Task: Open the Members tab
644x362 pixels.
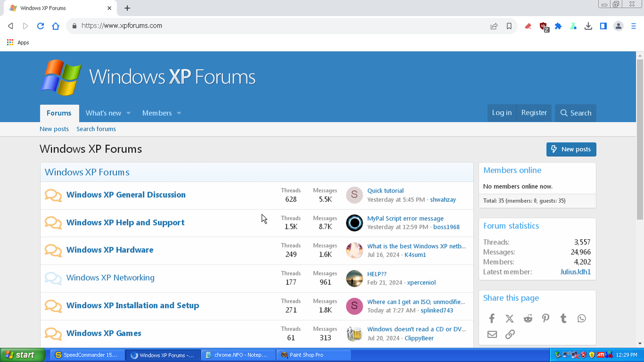Action: tap(157, 113)
